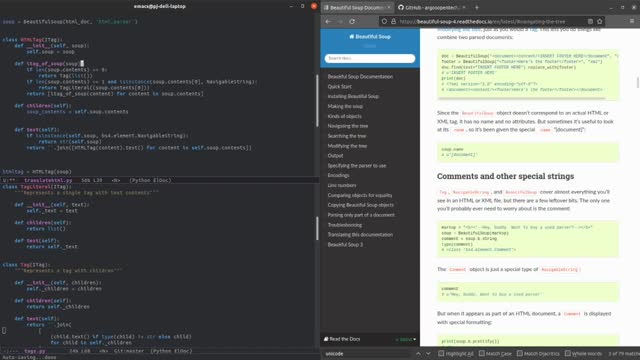640x360 pixels.
Task: Enable Highlight All in find bar
Action: [456, 353]
